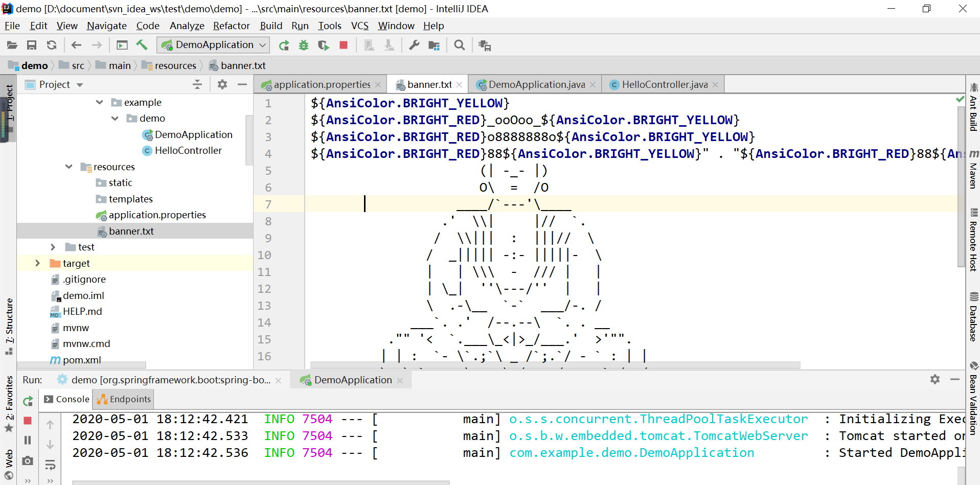This screenshot has width=980, height=485.
Task: Click the Collapse All icon in Project panel
Action: [x=197, y=84]
